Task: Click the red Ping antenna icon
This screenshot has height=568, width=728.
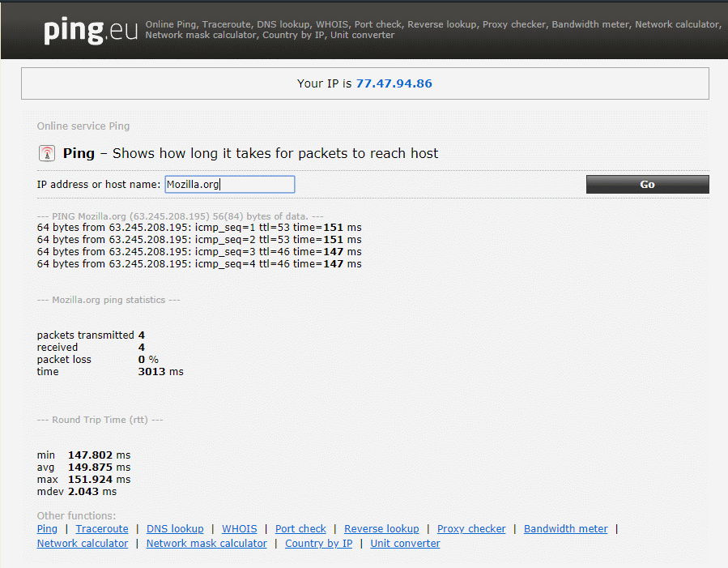Action: [47, 153]
